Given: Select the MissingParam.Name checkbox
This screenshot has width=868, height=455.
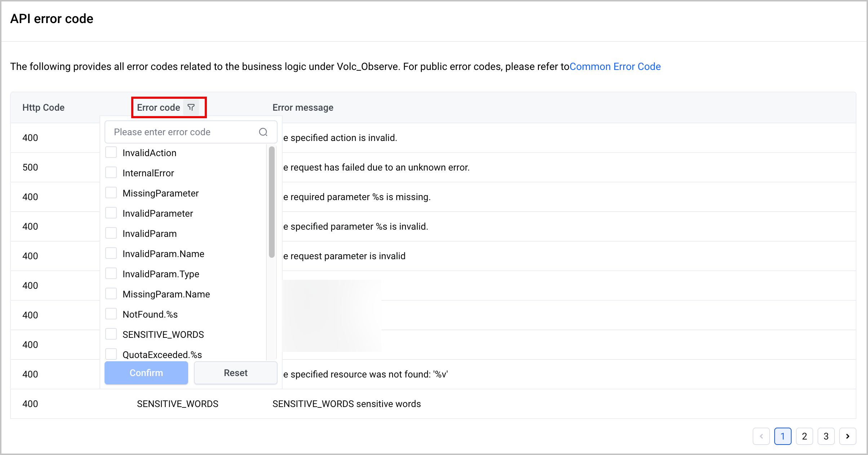Looking at the screenshot, I should pos(111,294).
